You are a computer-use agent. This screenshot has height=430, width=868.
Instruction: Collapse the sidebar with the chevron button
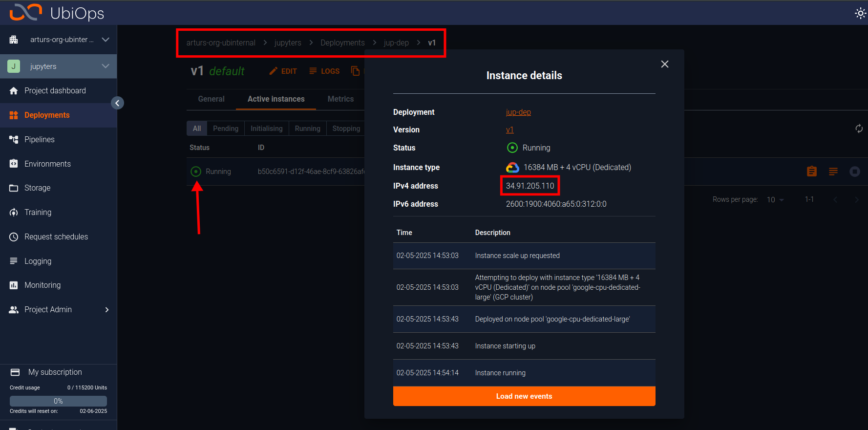click(117, 103)
